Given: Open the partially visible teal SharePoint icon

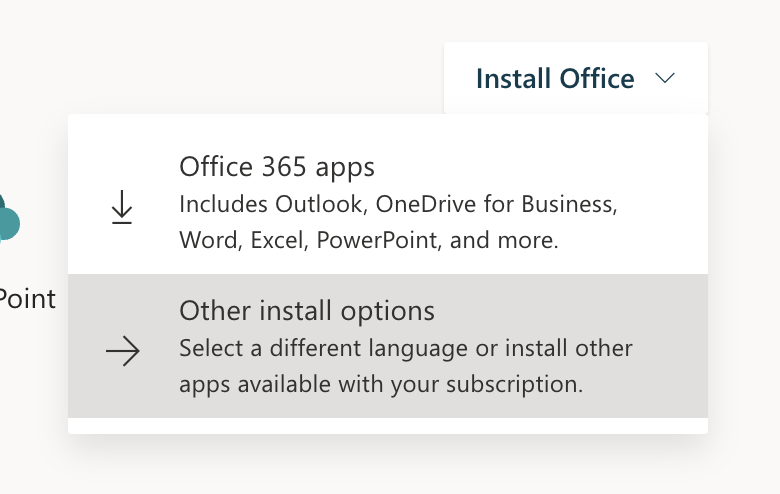Looking at the screenshot, I should [x=9, y=219].
